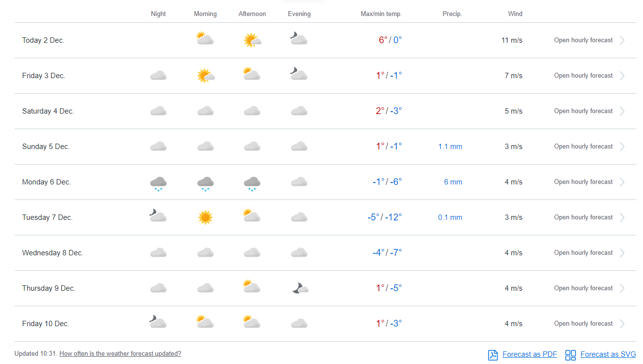Open hourly forecast for Sunday 5 Dec.
Viewport: 643px width, 364px height.
[x=583, y=147]
